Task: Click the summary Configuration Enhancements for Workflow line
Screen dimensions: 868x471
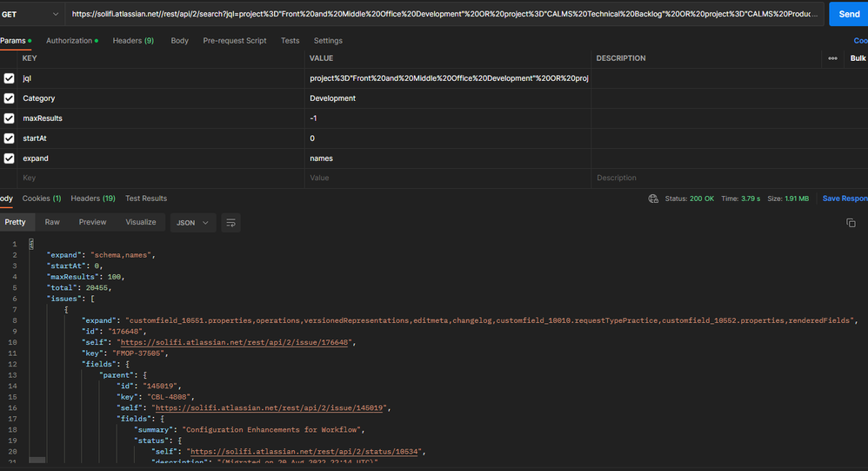Action: coord(249,429)
